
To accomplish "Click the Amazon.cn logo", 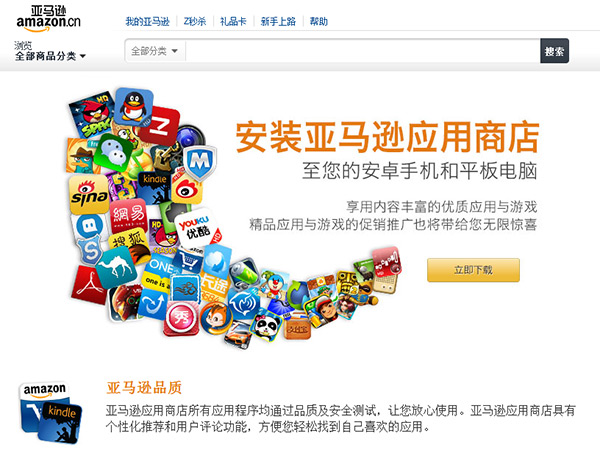I will point(49,18).
